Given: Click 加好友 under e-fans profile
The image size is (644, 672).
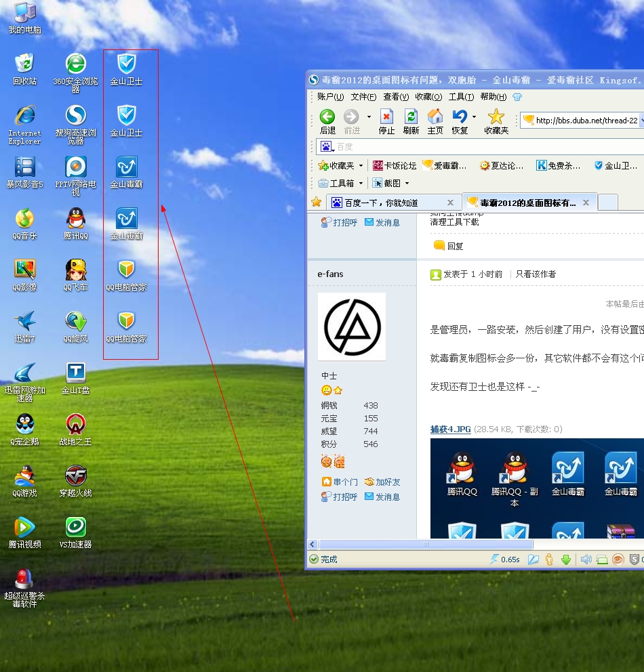Looking at the screenshot, I should coord(382,482).
